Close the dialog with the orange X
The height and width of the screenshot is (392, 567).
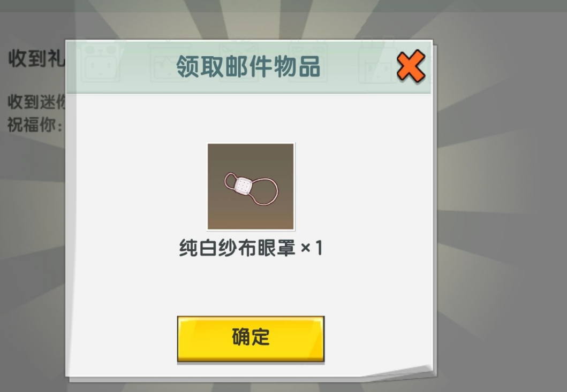pos(411,66)
